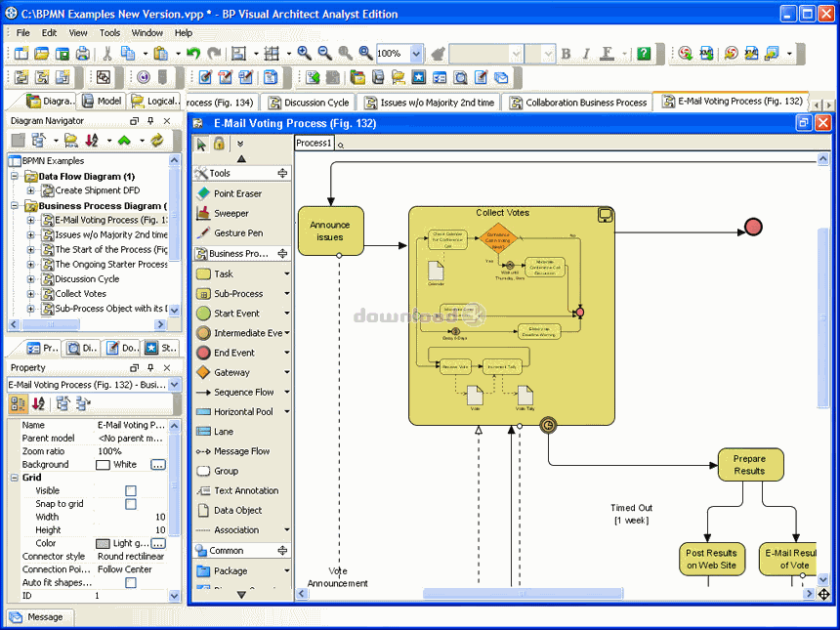840x630 pixels.
Task: Click the Redo toolbar icon
Action: pos(214,53)
